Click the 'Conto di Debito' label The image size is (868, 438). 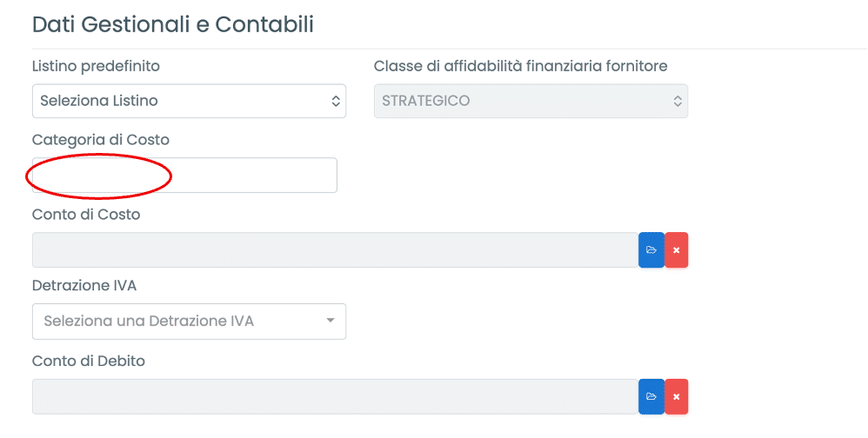click(x=89, y=361)
